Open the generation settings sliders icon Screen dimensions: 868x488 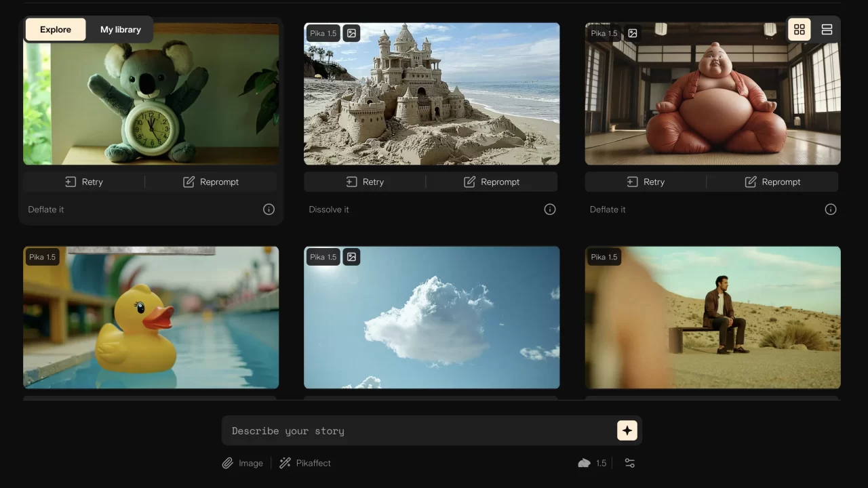coord(629,463)
